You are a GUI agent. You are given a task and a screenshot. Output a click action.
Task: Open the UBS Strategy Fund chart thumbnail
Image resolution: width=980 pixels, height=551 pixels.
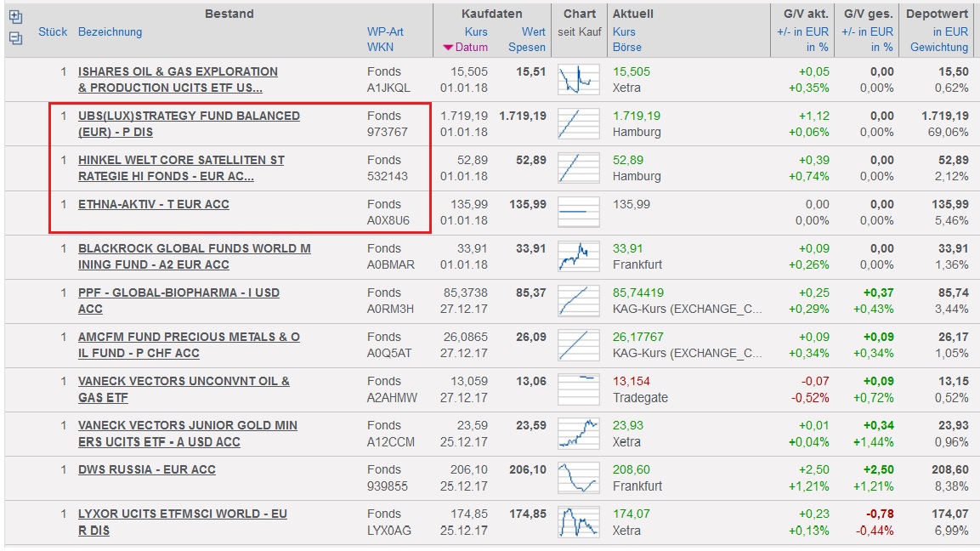(x=579, y=124)
